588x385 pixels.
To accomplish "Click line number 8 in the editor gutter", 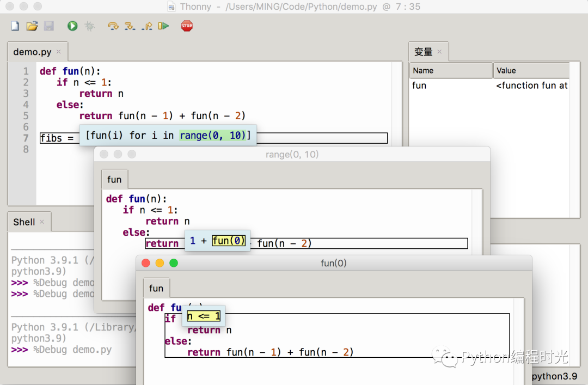I will click(x=26, y=149).
